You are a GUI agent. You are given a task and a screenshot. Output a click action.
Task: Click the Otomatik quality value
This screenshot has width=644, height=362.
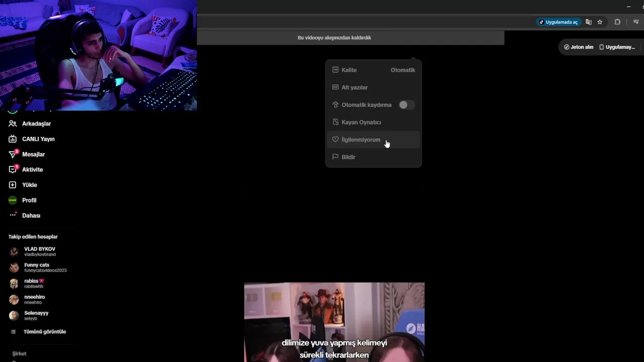(x=403, y=70)
